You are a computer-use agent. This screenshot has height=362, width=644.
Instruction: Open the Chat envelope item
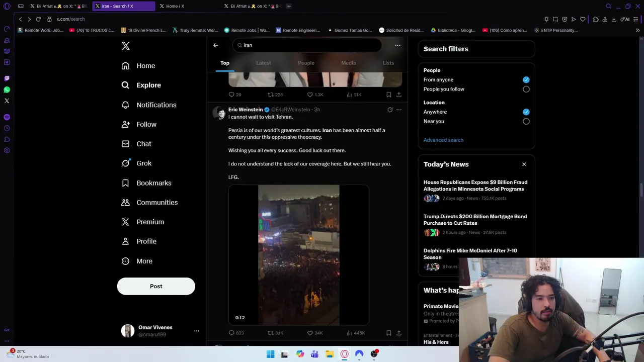pos(136,144)
